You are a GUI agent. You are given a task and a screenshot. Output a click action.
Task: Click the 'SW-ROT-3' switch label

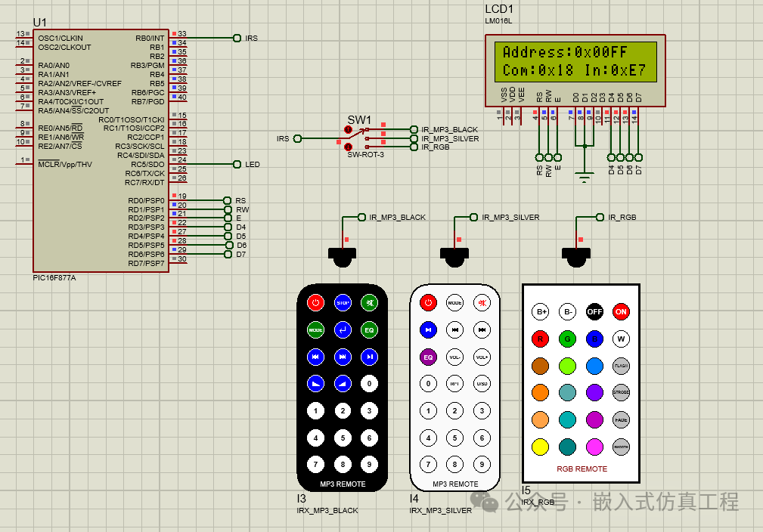pos(365,155)
